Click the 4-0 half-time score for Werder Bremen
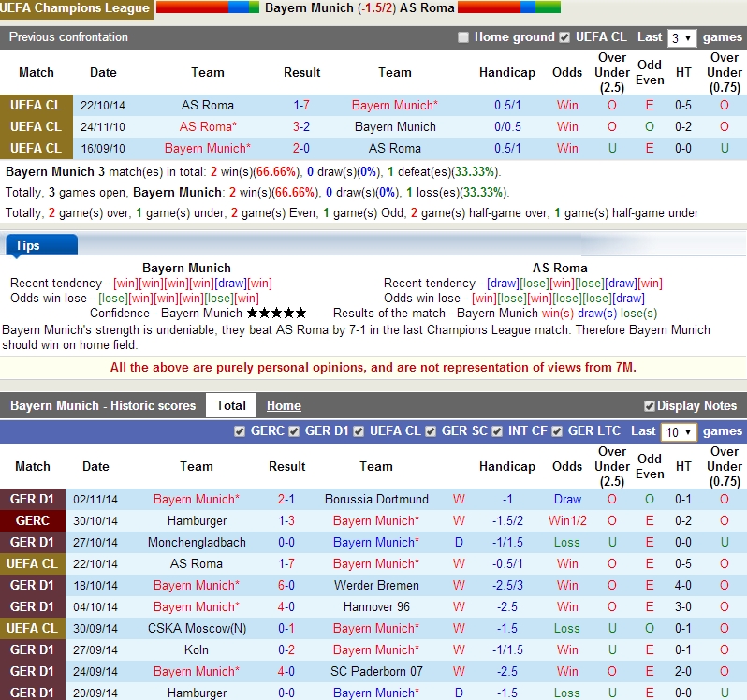Screen dimensions: 747x700 tap(682, 585)
